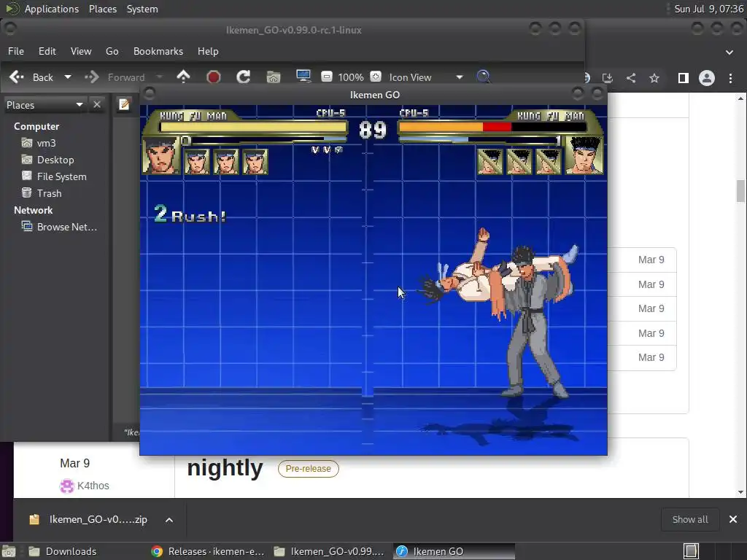Expand Chrome tab search chevron
This screenshot has width=747, height=560.
(x=729, y=52)
